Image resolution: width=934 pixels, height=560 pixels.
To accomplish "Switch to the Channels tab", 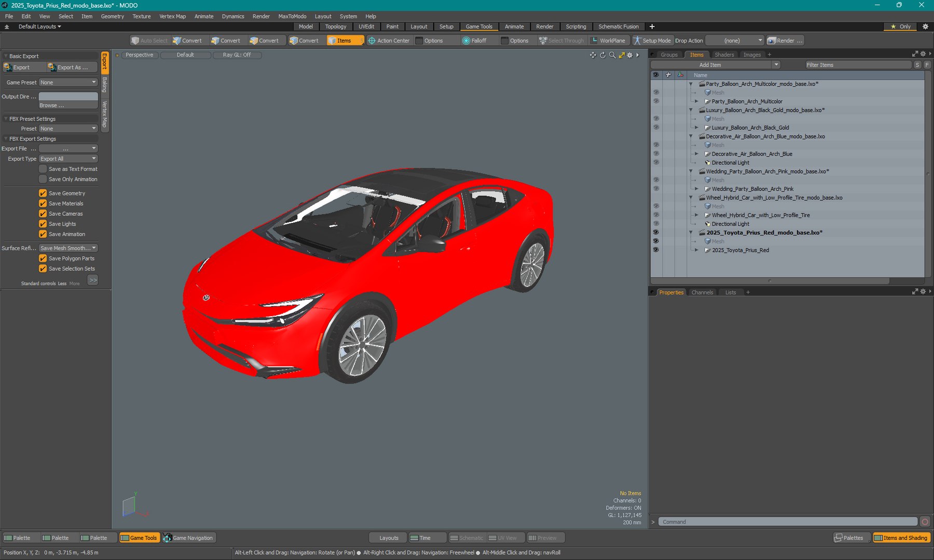I will 702,292.
